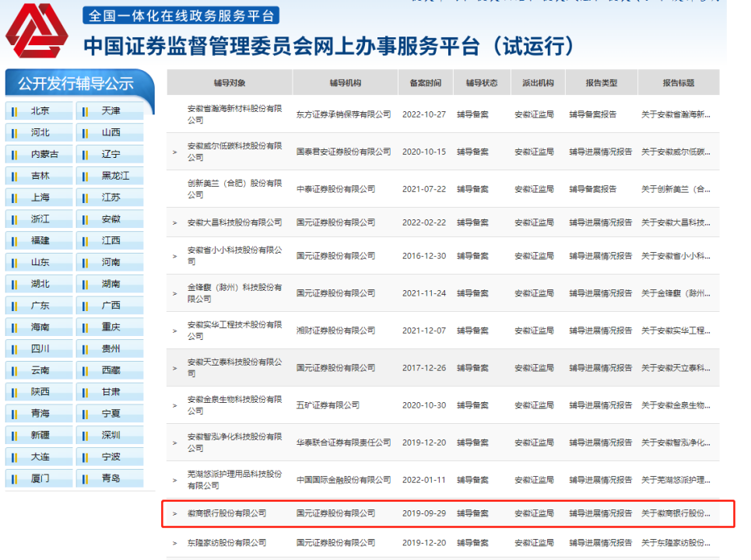
Task: Open the 浙江 region filings
Action: (39, 219)
